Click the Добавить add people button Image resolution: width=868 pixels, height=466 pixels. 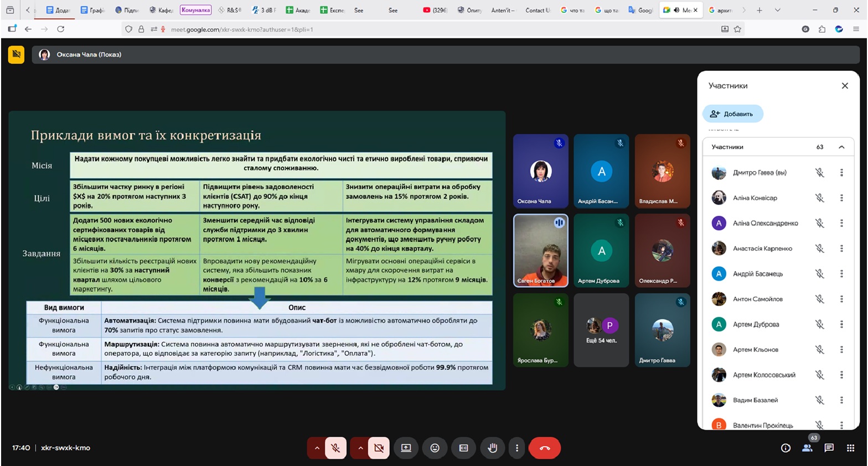point(732,114)
